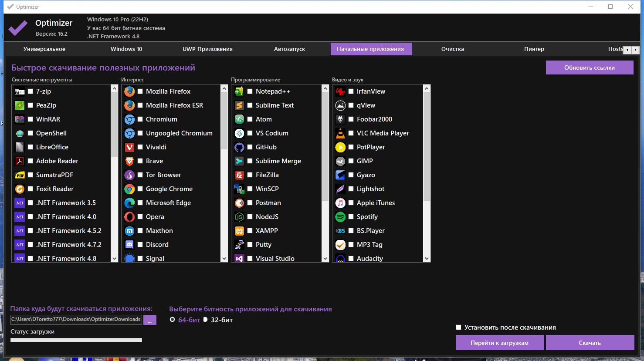This screenshot has height=361, width=644.
Task: Click the Обновить ссылки button
Action: pos(590,67)
